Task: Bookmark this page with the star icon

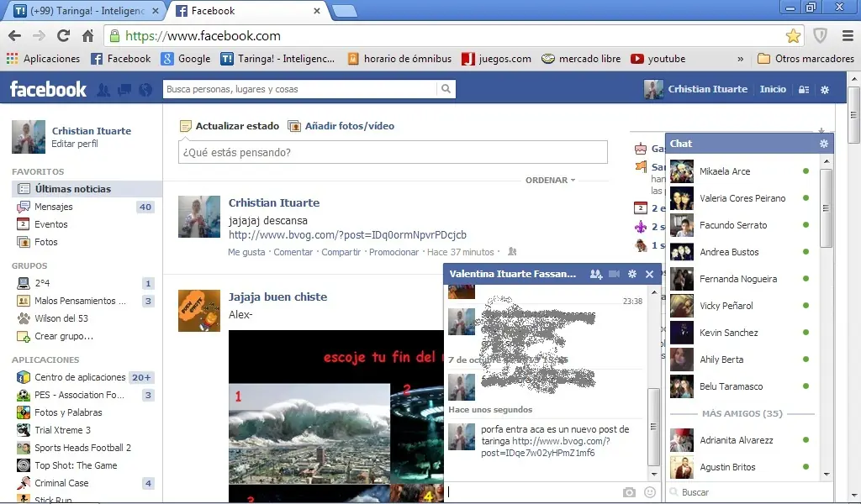Action: (x=793, y=36)
